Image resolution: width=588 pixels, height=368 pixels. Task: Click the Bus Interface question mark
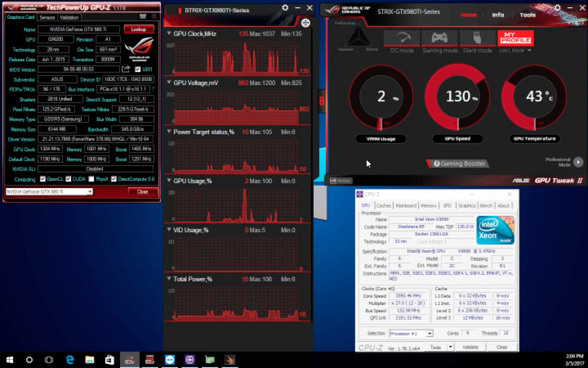coord(153,89)
